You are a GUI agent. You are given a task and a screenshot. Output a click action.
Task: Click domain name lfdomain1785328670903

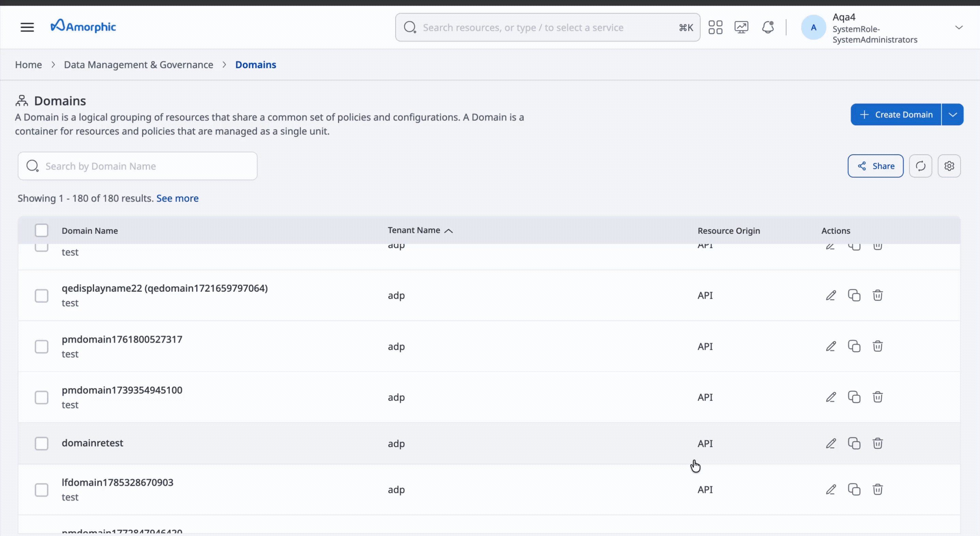[118, 482]
